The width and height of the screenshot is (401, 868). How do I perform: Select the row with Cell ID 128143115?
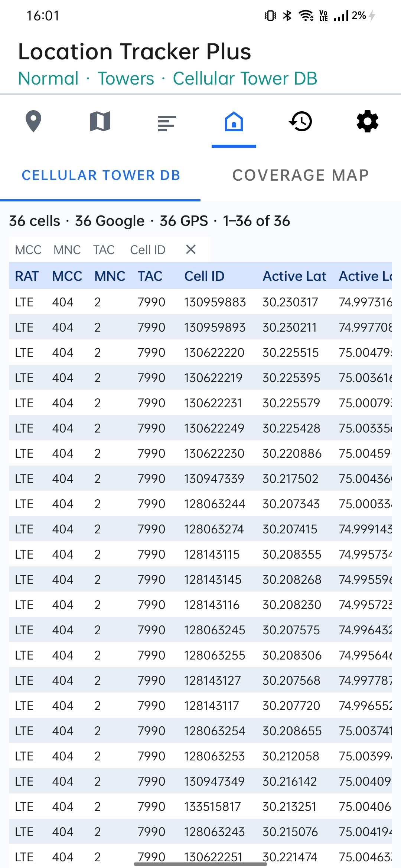tap(200, 554)
